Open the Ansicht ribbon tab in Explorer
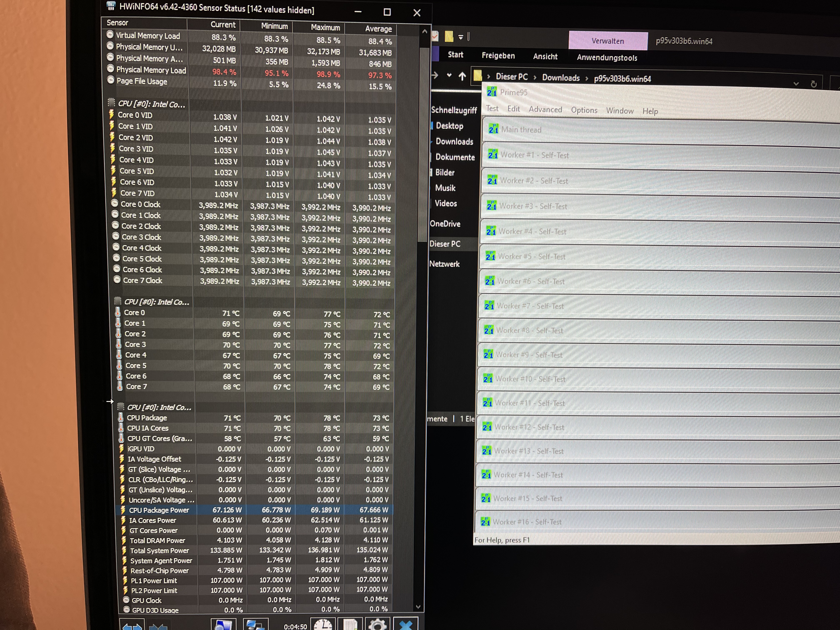 click(x=545, y=56)
